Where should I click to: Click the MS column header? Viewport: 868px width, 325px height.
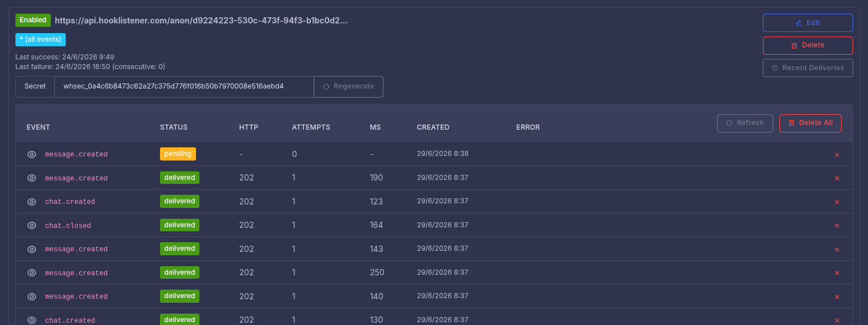(x=375, y=127)
